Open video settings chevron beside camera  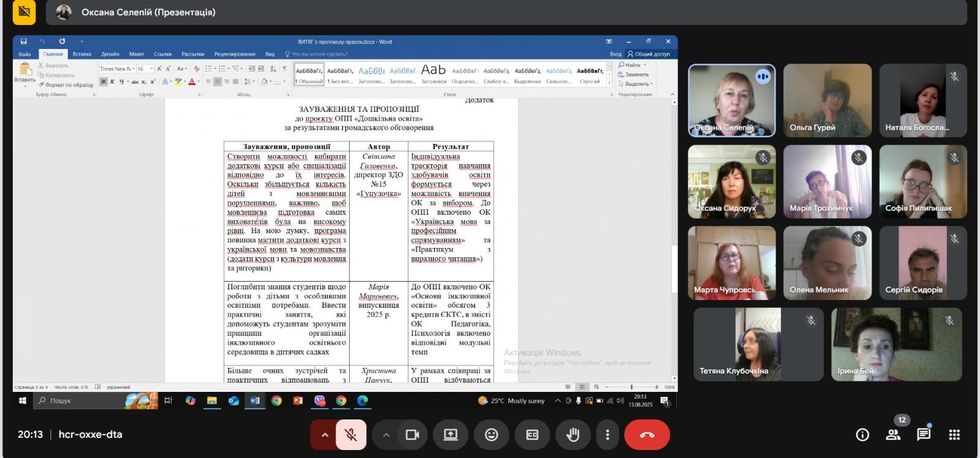tap(386, 435)
